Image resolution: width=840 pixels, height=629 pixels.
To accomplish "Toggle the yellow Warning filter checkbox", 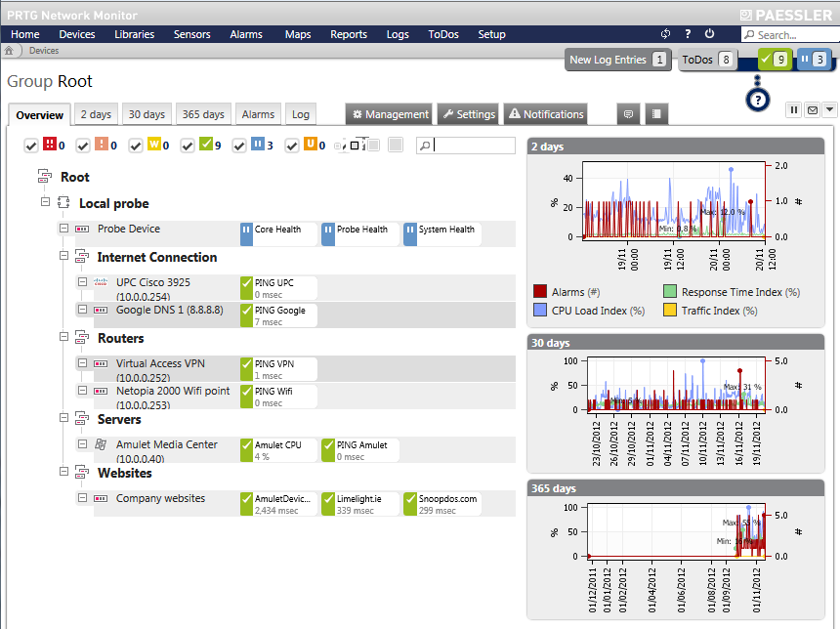I will 136,146.
